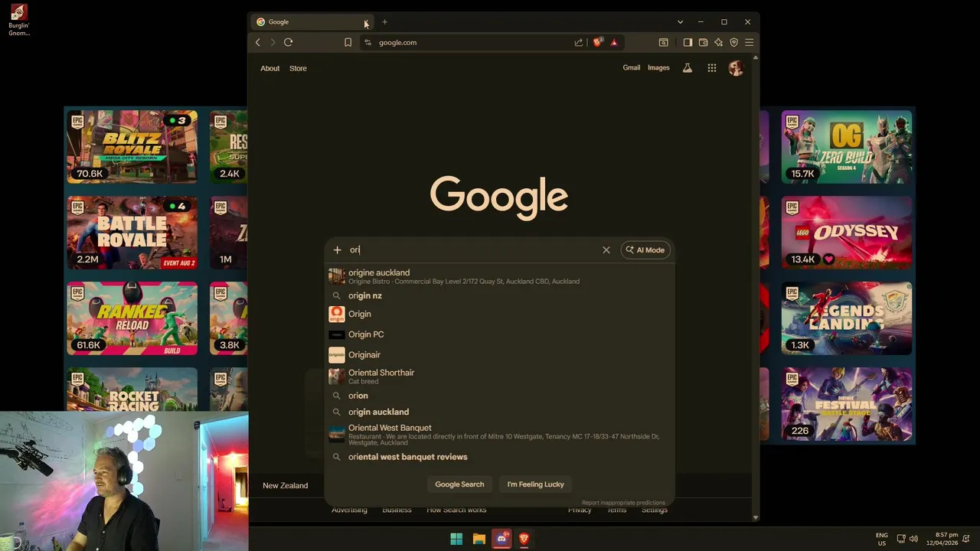Click into the Google search input
The image size is (980, 551).
475,249
